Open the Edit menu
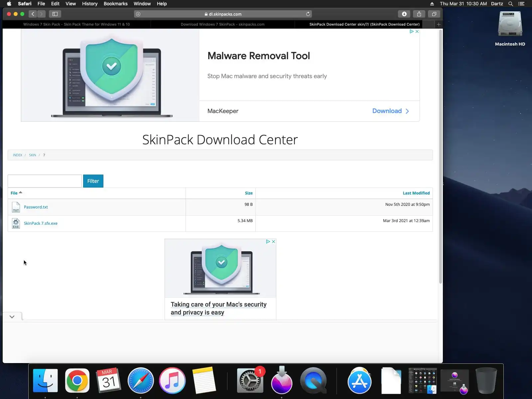532x399 pixels. pos(55,4)
